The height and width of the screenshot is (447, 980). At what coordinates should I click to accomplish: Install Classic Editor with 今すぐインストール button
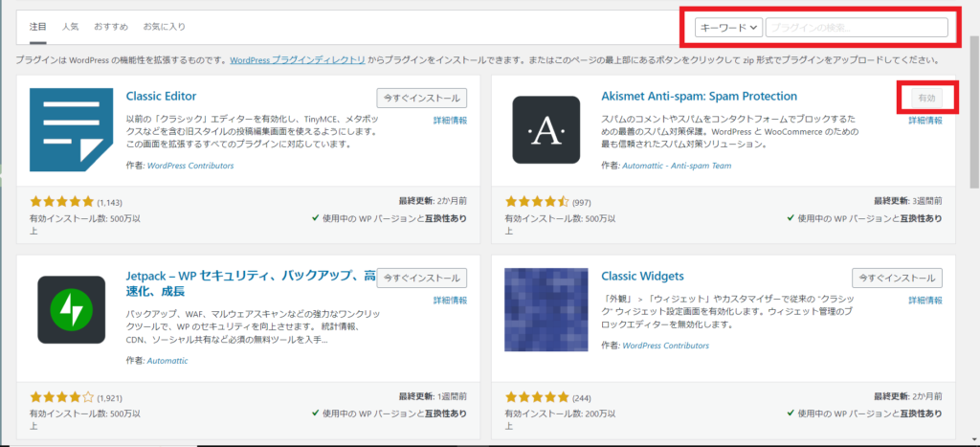(x=421, y=98)
